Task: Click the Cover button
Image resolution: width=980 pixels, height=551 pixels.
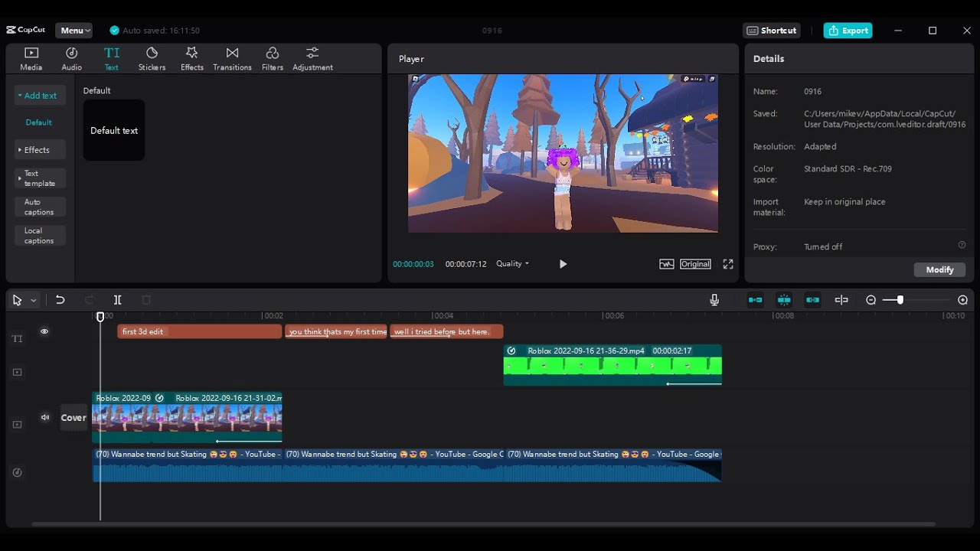Action: (73, 418)
